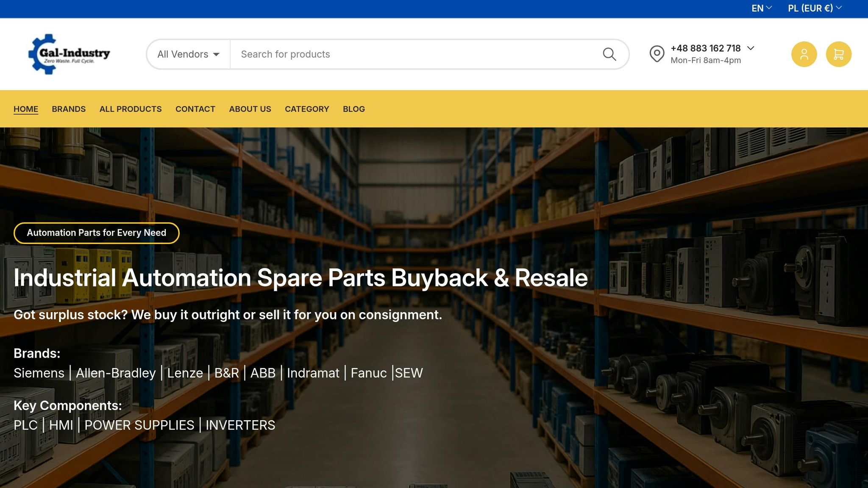Screen dimensions: 868x488
Task: Open the BRANDS menu item
Action: (69, 109)
